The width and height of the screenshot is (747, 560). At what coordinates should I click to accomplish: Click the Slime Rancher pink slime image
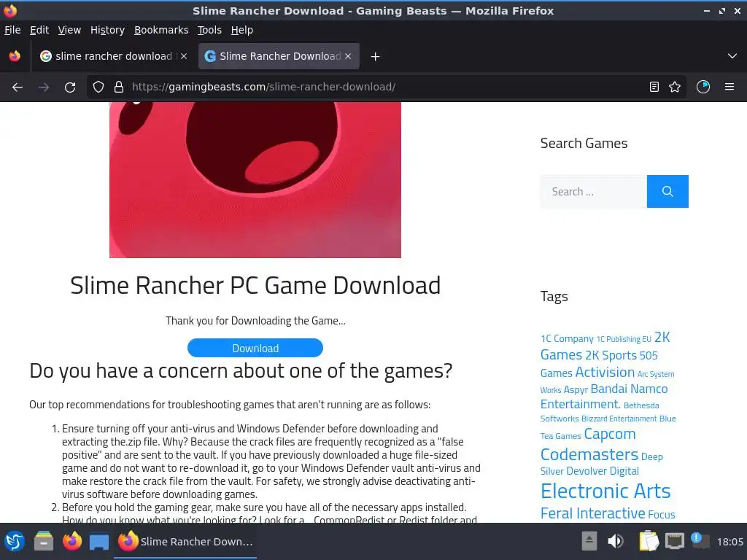255,180
